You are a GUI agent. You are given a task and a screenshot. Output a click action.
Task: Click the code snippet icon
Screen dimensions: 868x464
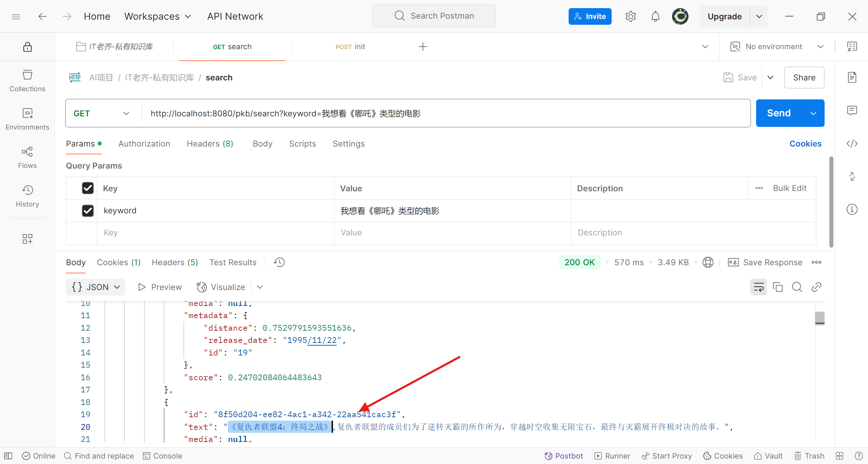pyautogui.click(x=852, y=143)
